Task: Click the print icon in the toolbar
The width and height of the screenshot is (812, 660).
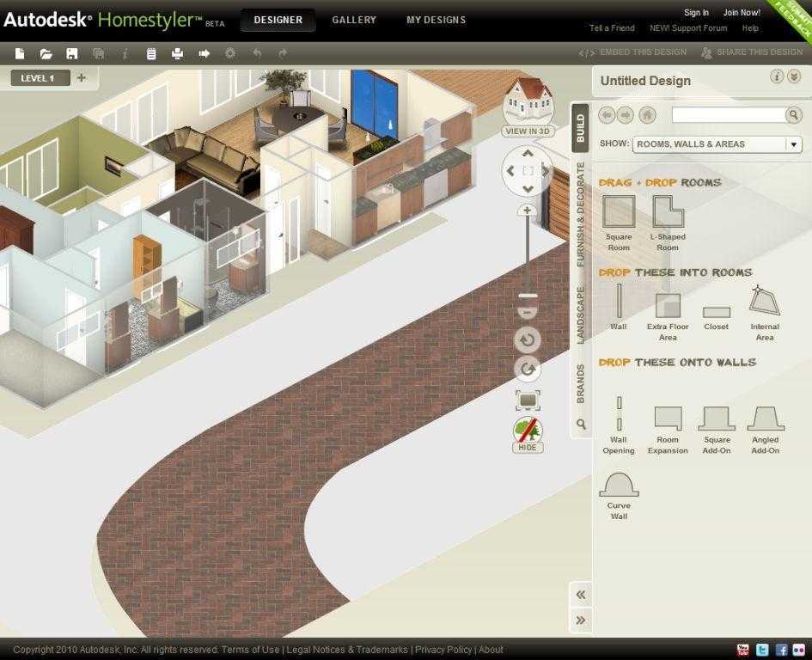Action: (177, 53)
